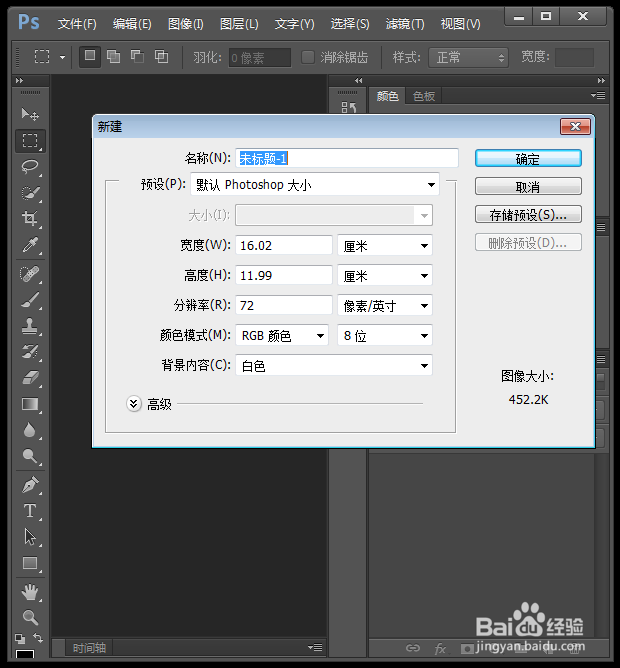Toggle the anti-alias (消除锯齿) checkbox
Viewport: 620px width, 668px height.
pos(308,57)
